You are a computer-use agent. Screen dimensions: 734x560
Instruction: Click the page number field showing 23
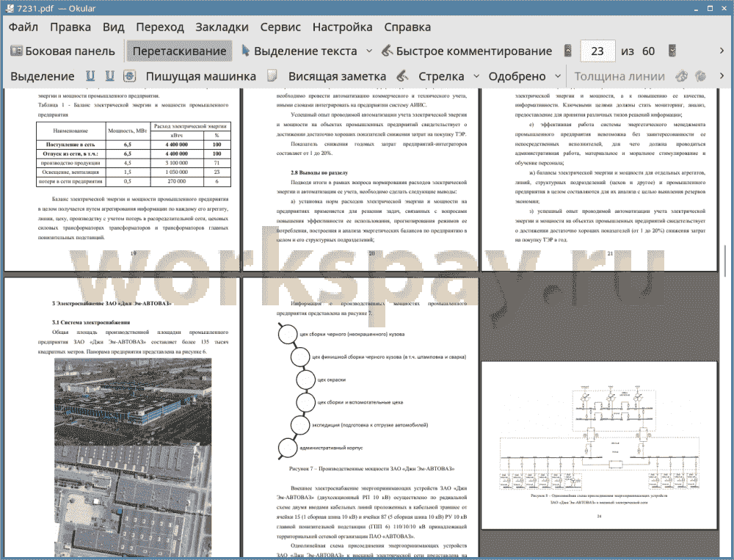coord(597,51)
